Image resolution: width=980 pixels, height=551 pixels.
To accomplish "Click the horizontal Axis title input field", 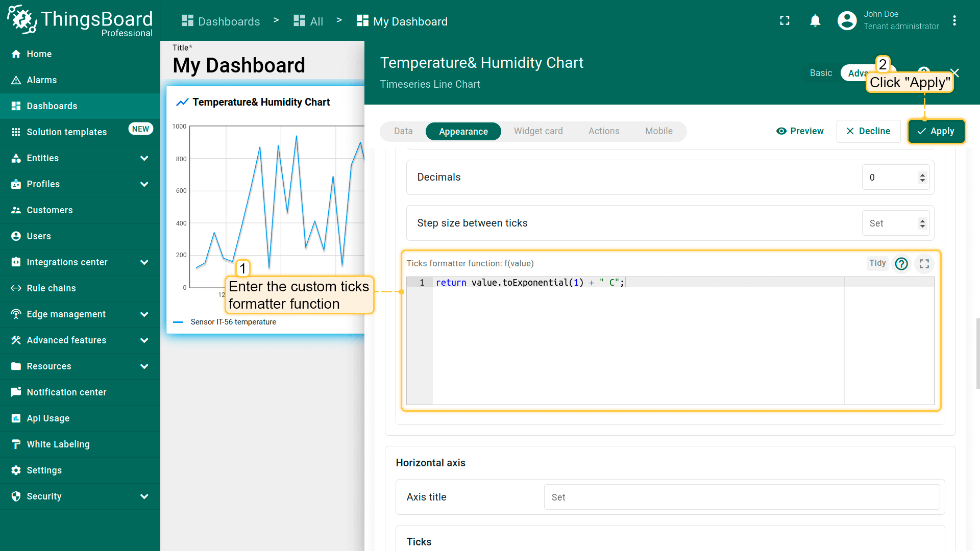I will coord(741,497).
